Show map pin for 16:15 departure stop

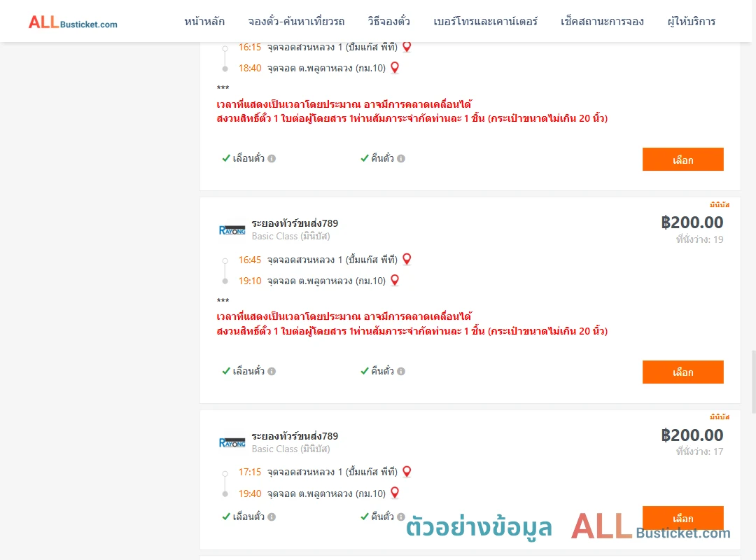click(x=407, y=47)
